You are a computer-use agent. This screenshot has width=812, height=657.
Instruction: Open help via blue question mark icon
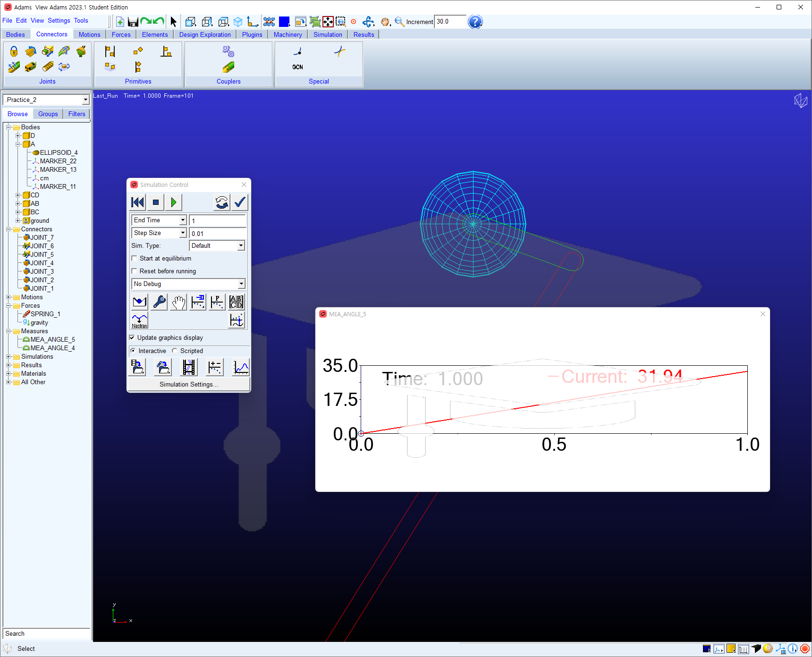[475, 22]
